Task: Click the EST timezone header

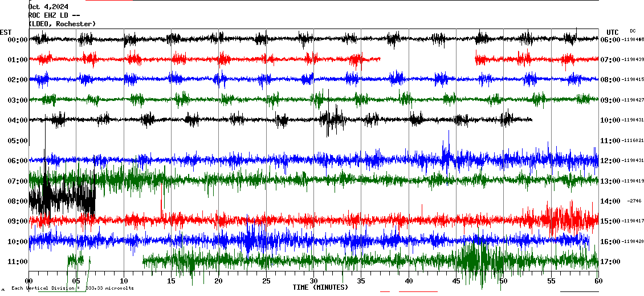Action: (x=6, y=32)
